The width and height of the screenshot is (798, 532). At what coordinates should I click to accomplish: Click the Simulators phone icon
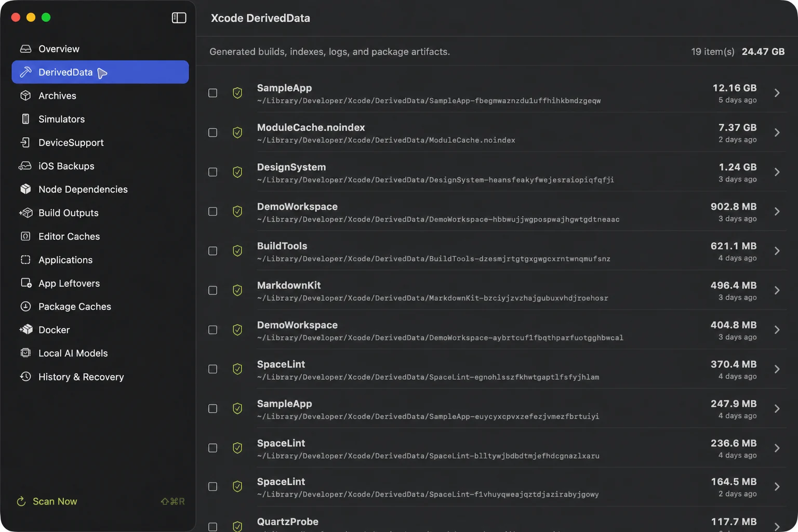click(x=25, y=119)
